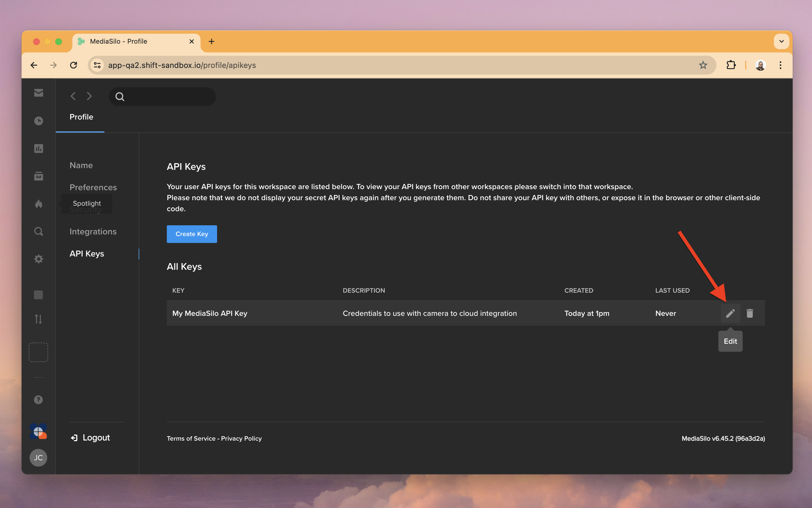This screenshot has width=812, height=508.
Task: Click the Create Key button
Action: pos(192,234)
